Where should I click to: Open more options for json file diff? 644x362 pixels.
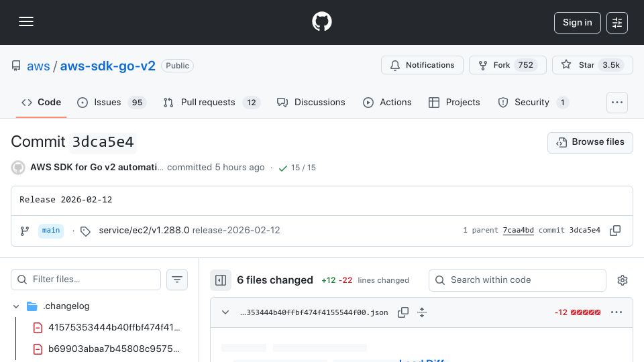616,312
